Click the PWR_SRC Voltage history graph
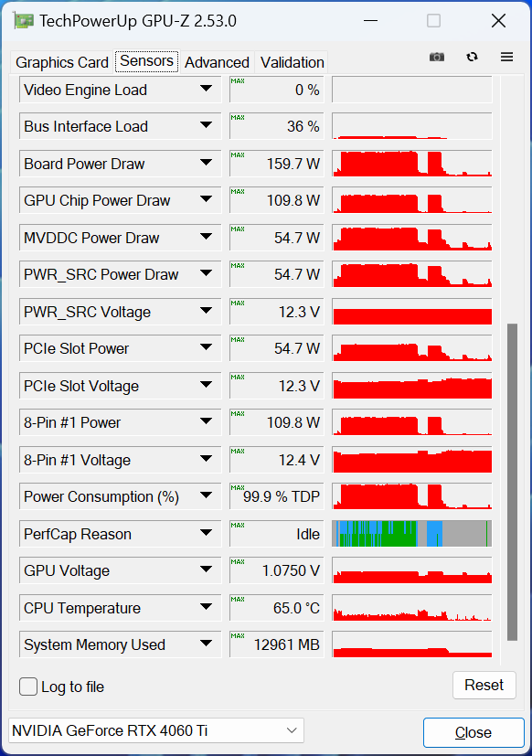The height and width of the screenshot is (756, 532). point(412,312)
